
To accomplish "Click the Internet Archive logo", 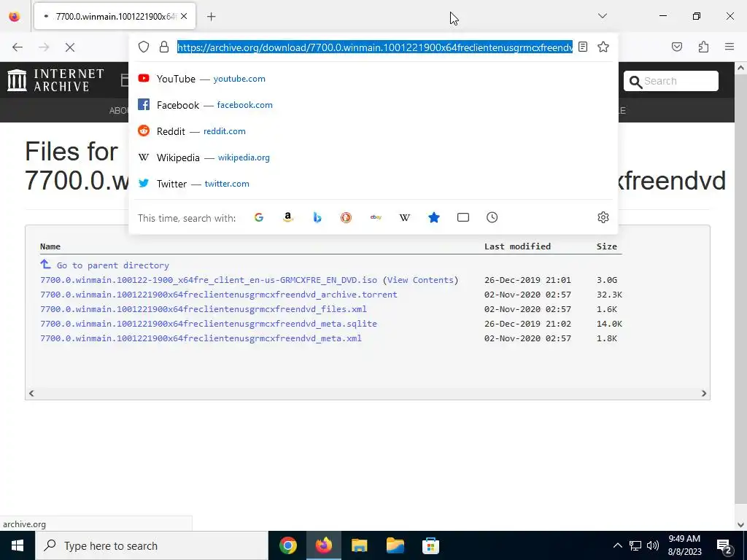I will (x=55, y=80).
